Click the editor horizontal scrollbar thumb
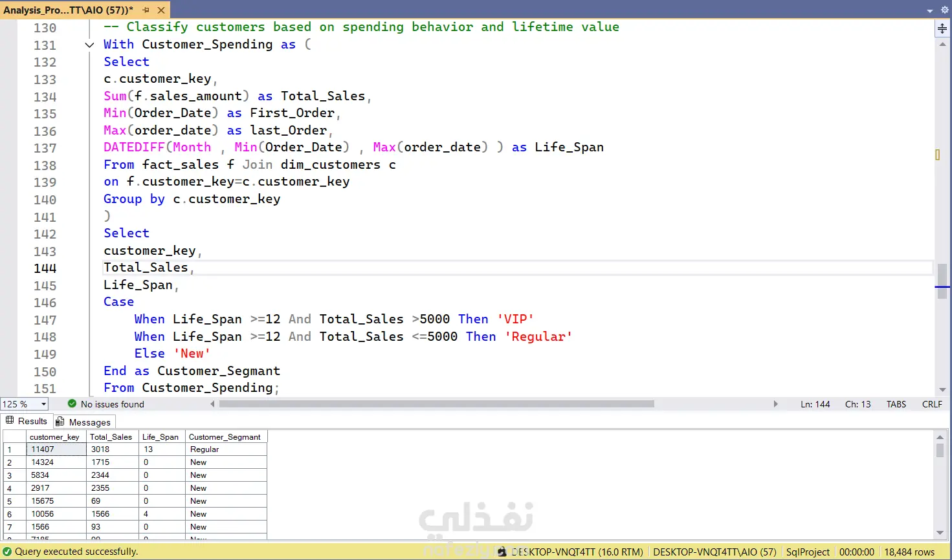 [x=437, y=404]
